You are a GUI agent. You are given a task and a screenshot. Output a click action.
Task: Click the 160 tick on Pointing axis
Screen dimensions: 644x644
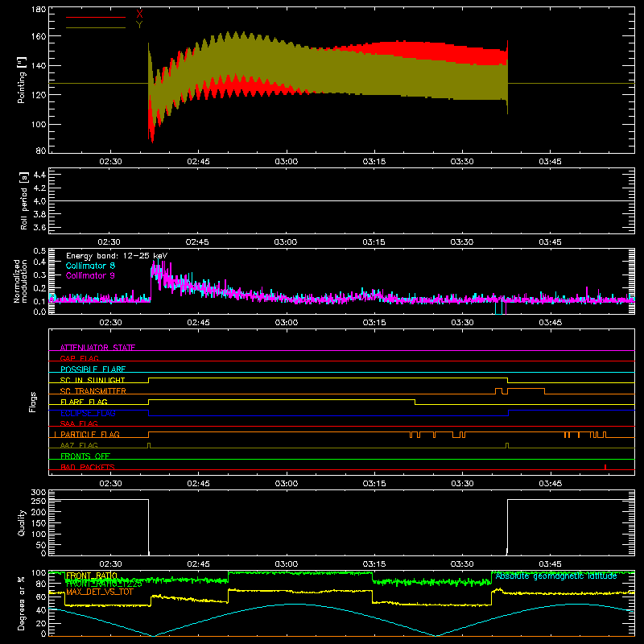tap(39, 36)
